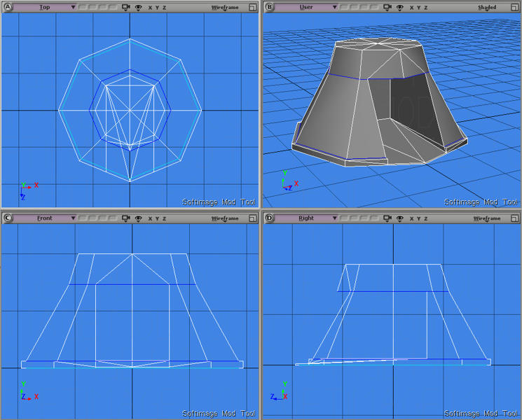Select the wireframe mesh in Front viewport
Viewport: 522px width, 420px height.
(132, 311)
